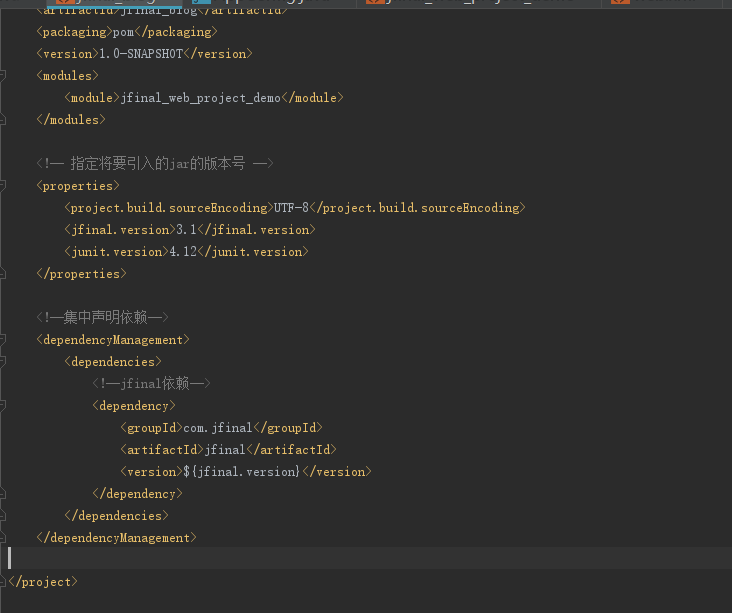Viewport: 732px width, 613px height.
Task: Collapse fold marker beside </dependency> closing tag
Action: [2, 493]
